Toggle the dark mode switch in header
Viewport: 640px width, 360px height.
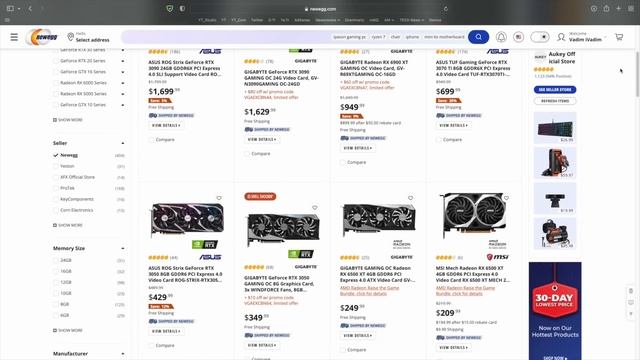coord(540,37)
